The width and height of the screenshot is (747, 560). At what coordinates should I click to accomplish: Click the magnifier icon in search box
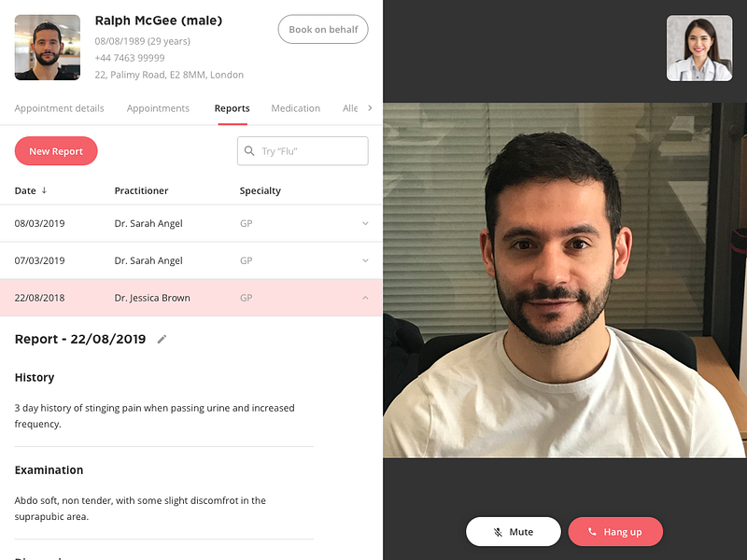[x=249, y=151]
